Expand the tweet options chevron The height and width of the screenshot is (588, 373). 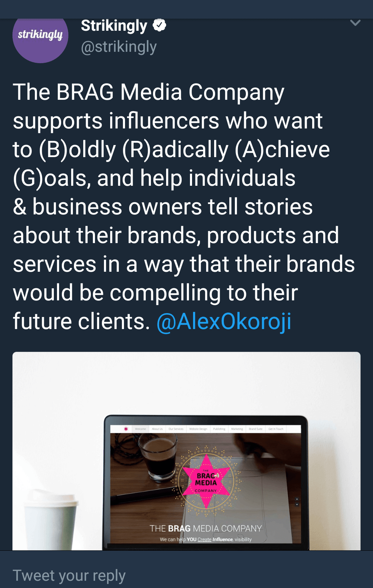tap(355, 23)
